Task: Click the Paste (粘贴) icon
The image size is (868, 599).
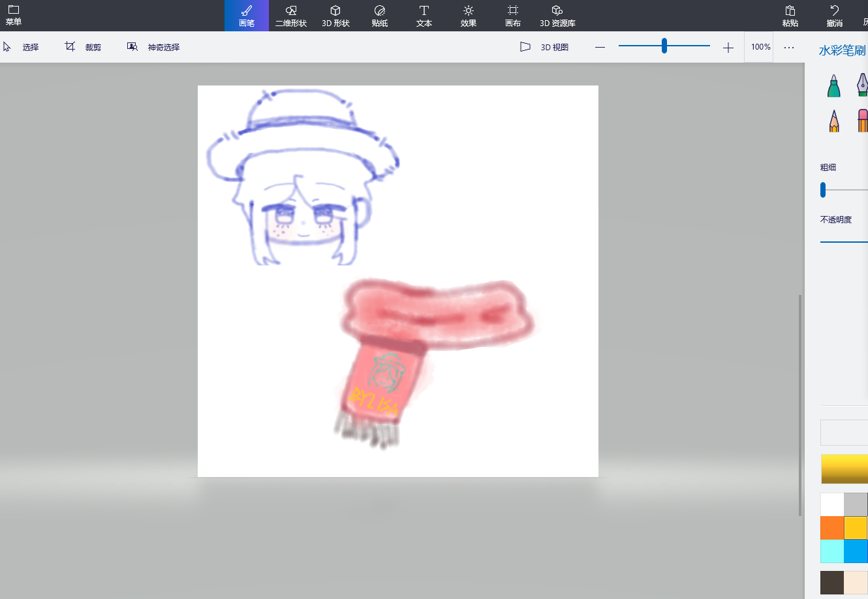Action: (x=790, y=16)
